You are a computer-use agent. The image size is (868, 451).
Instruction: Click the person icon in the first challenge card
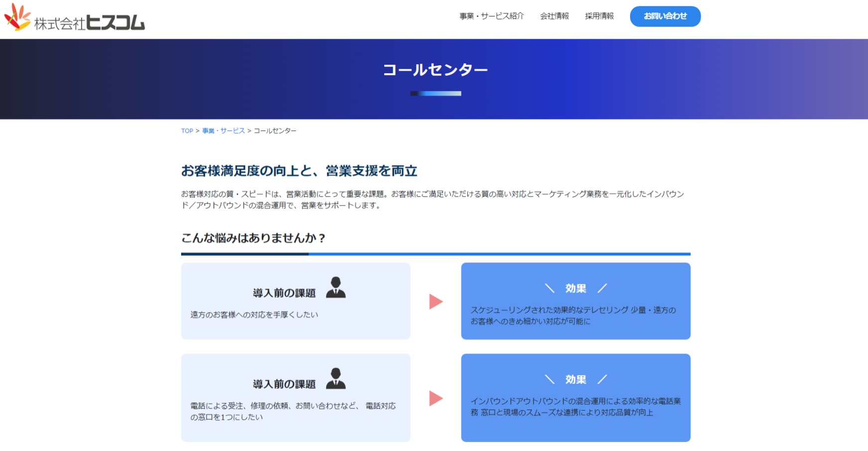pos(335,288)
